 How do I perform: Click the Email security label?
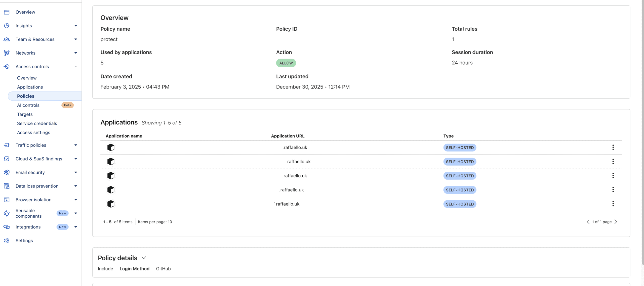pyautogui.click(x=30, y=172)
